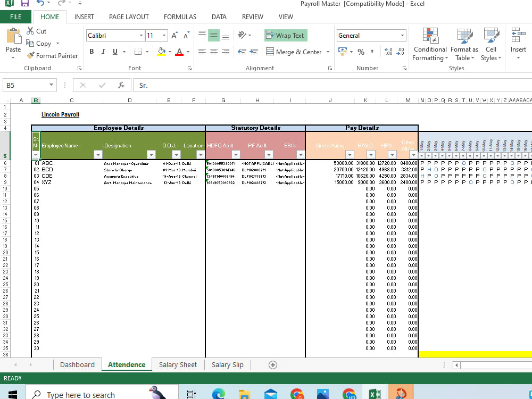This screenshot has width=532, height=399.
Task: Open Cell Styles gallery
Action: [491, 45]
